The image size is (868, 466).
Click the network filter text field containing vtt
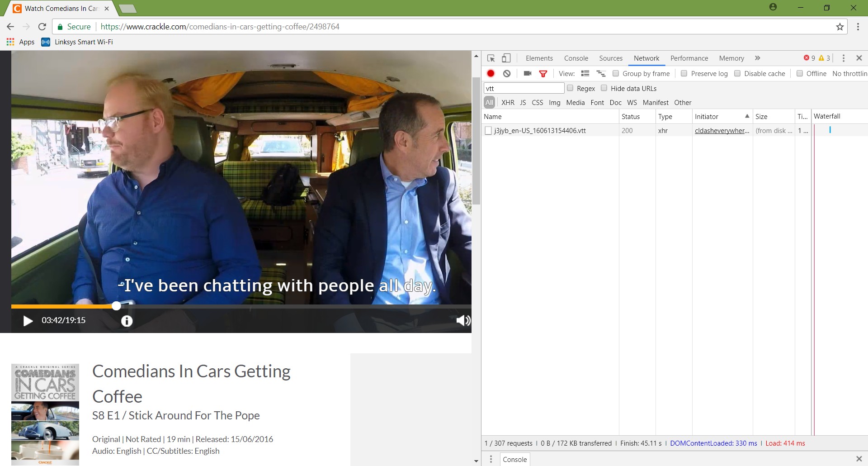click(524, 88)
